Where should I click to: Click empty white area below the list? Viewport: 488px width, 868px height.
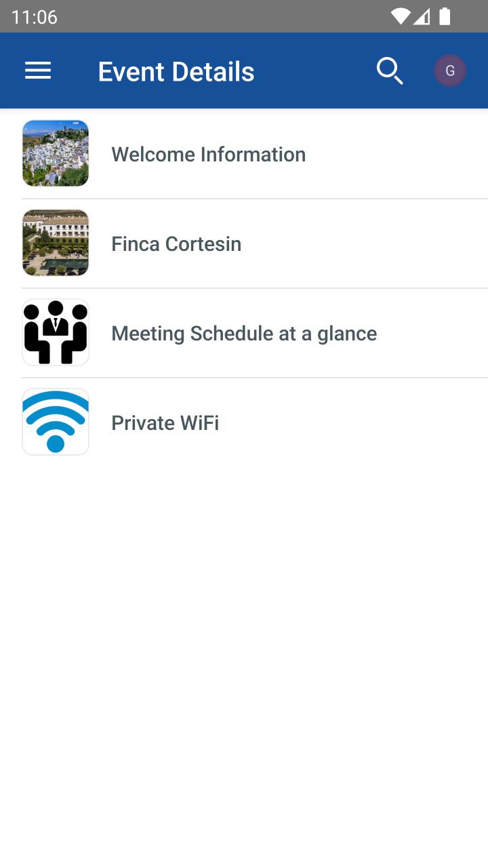pos(244,644)
